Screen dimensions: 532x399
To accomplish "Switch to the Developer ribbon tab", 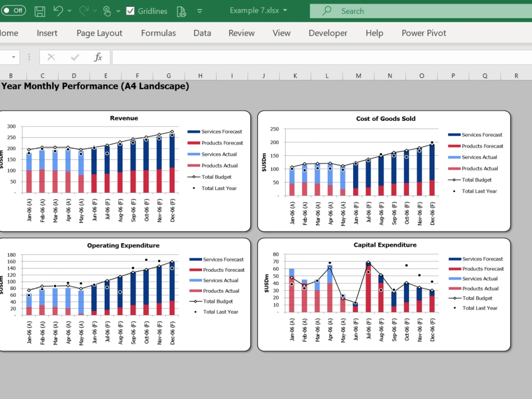I will coord(328,33).
